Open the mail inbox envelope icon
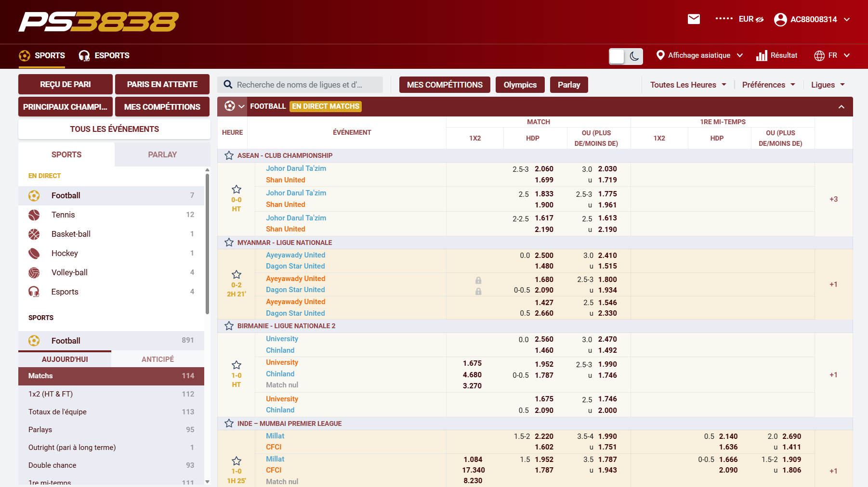 coord(694,19)
